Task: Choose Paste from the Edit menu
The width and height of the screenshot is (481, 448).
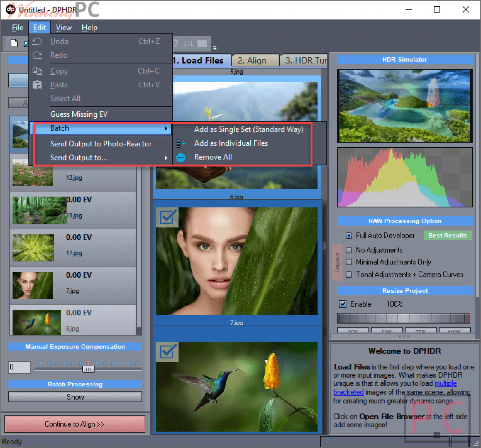Action: 101,85
